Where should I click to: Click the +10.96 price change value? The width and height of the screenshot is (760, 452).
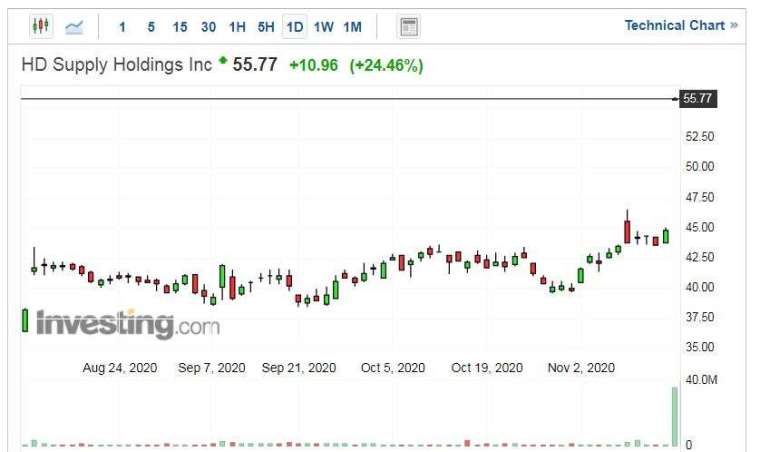point(313,65)
